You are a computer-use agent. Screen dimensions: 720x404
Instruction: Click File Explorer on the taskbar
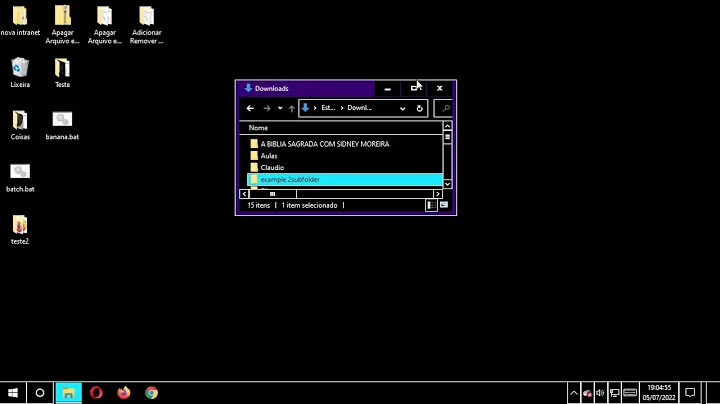click(x=68, y=393)
